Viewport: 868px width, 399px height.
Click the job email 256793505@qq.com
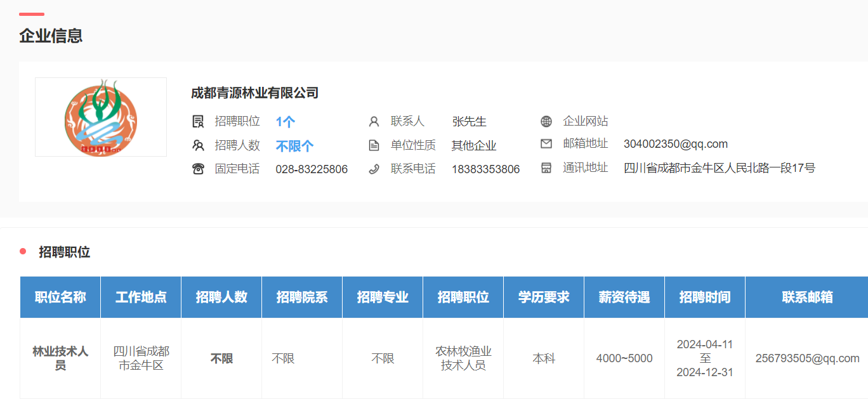click(x=807, y=358)
